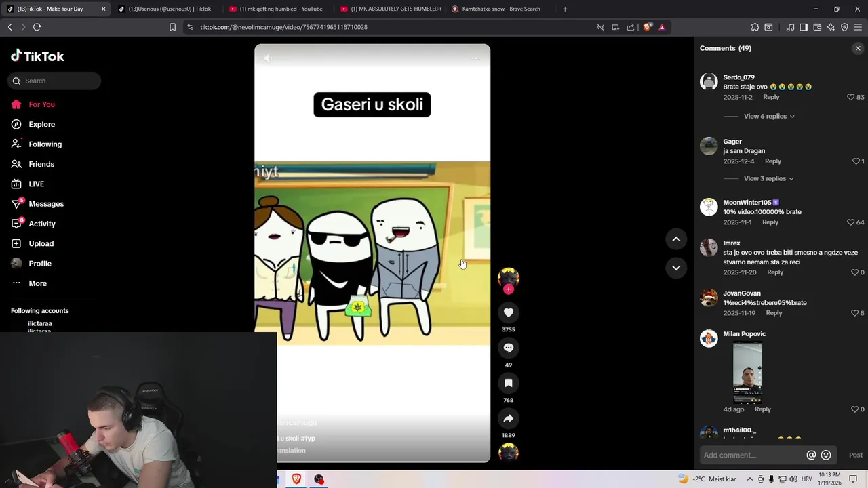Screen dimensions: 868x488
Task: Go to the previous video
Action: click(x=676, y=239)
